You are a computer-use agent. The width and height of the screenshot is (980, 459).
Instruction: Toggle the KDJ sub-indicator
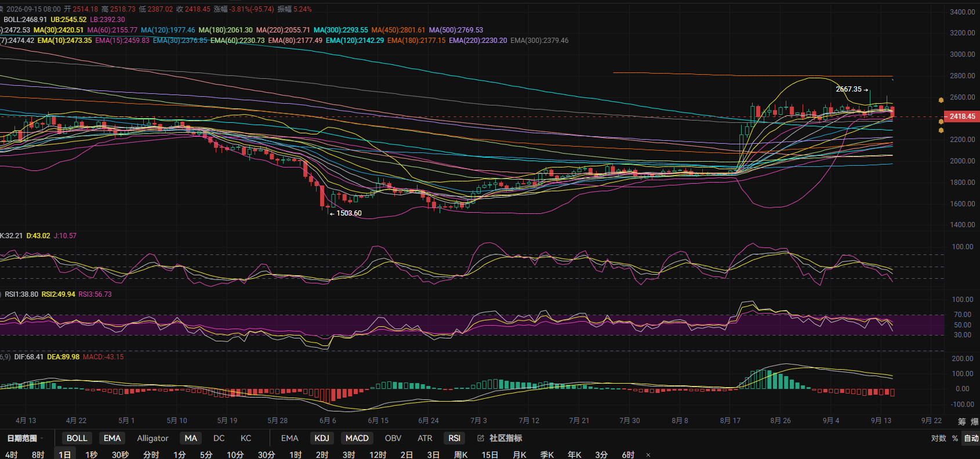click(322, 438)
